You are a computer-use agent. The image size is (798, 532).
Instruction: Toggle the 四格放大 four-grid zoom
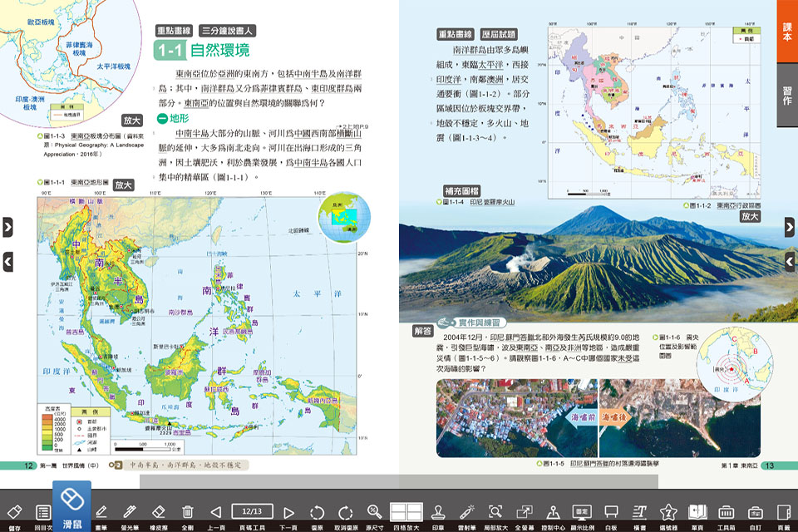pyautogui.click(x=406, y=513)
